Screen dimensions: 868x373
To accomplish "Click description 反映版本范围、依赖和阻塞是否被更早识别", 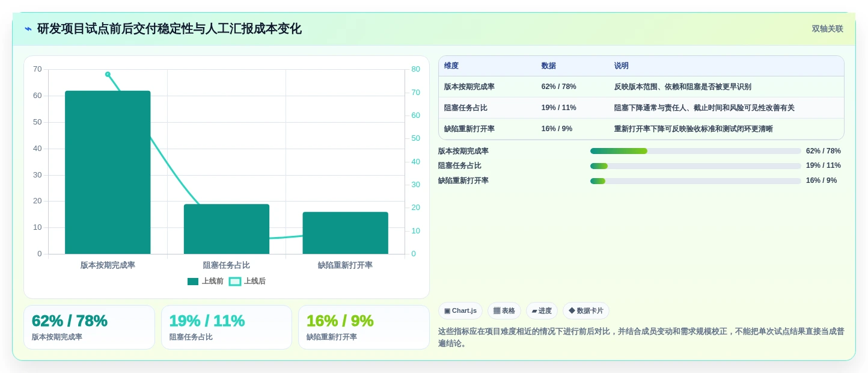I will (683, 87).
